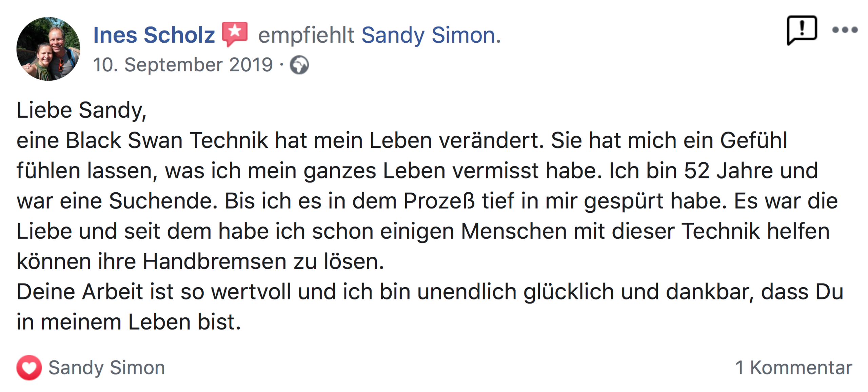This screenshot has height=392, width=868.
Task: Click the greeting line Liebe Sandy
Action: coord(81,110)
